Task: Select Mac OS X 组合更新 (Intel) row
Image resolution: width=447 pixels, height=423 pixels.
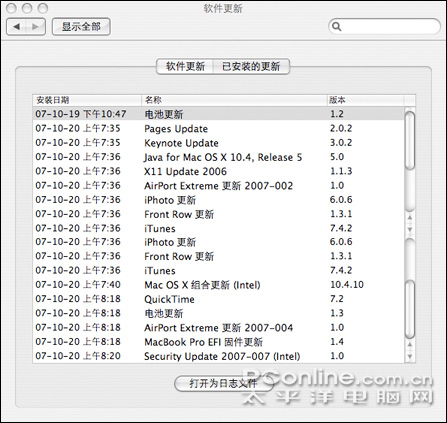Action: tap(218, 285)
